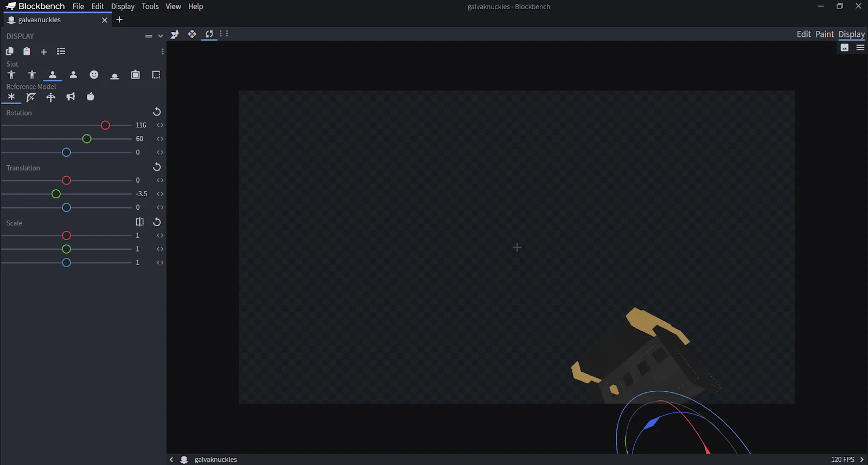The width and height of the screenshot is (868, 465).
Task: Open the display toolbar three-dot menu
Action: (163, 52)
